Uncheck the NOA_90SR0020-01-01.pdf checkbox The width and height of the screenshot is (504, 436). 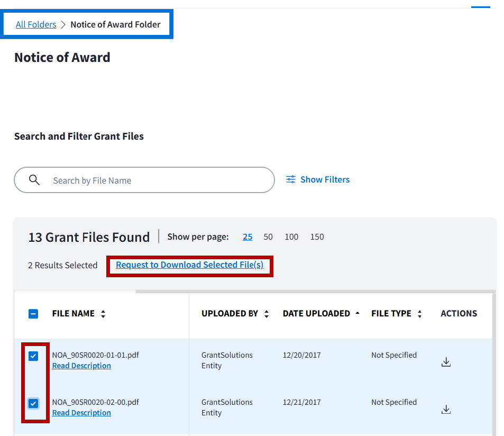(33, 356)
